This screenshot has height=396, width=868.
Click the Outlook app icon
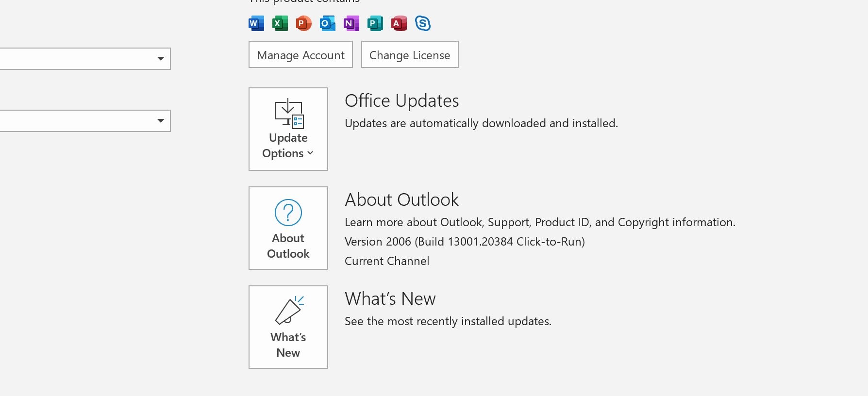click(x=327, y=23)
